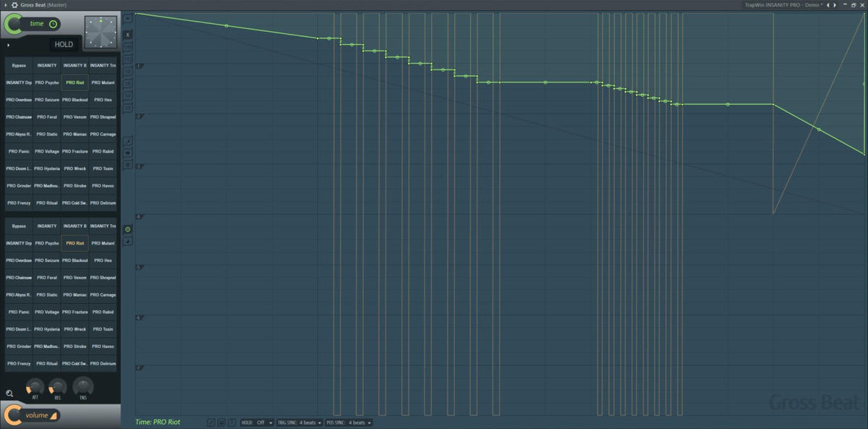The height and width of the screenshot is (429, 868).
Task: Click the X button atop envelope toolbar
Action: pyautogui.click(x=128, y=34)
